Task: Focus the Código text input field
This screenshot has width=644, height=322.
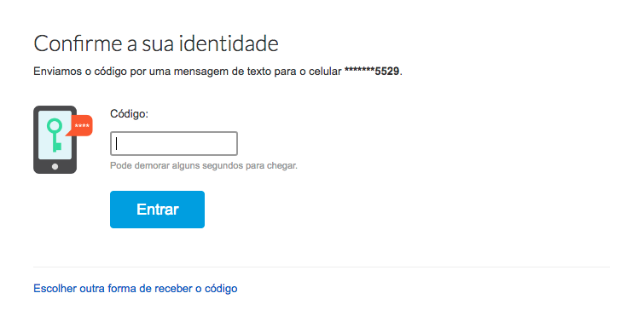Action: [174, 144]
